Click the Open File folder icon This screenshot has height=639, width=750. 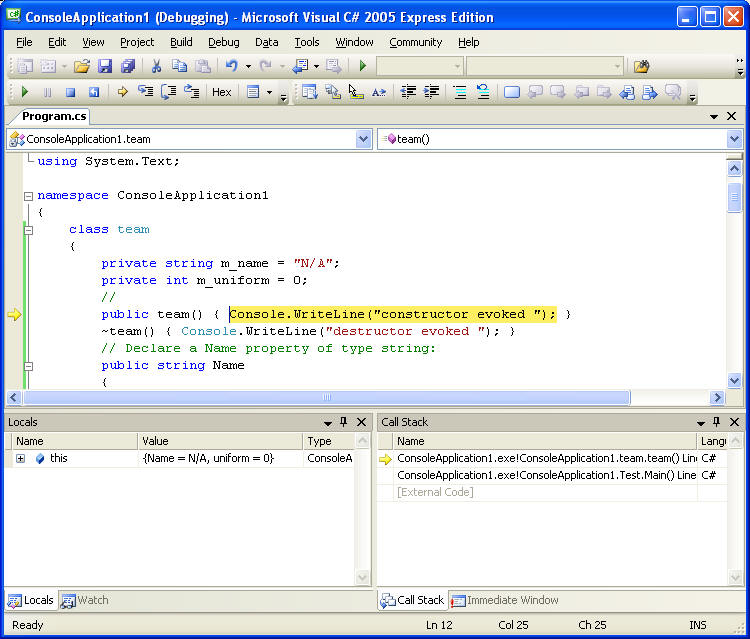(x=81, y=66)
